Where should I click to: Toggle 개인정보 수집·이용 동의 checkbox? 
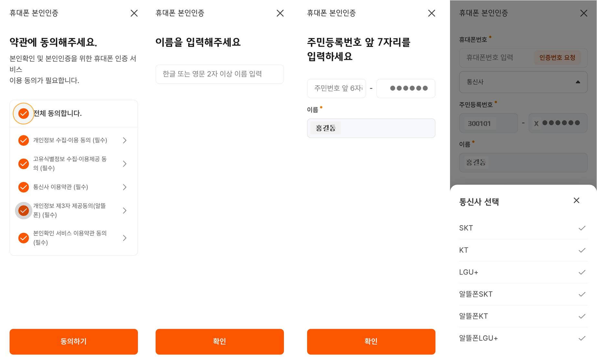coord(23,140)
